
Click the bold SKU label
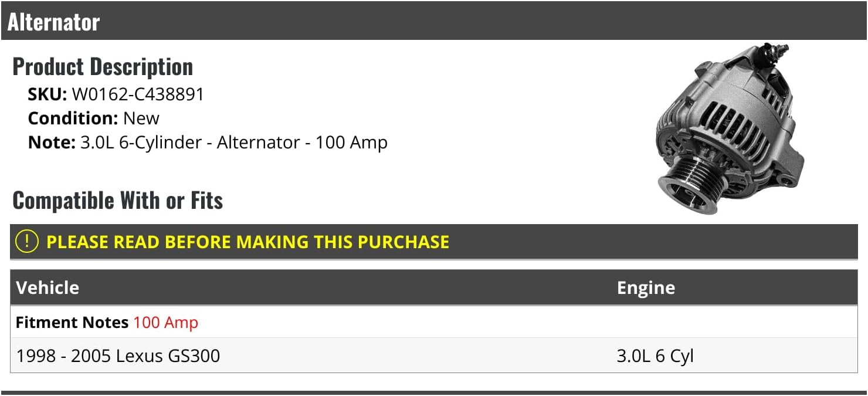click(48, 94)
